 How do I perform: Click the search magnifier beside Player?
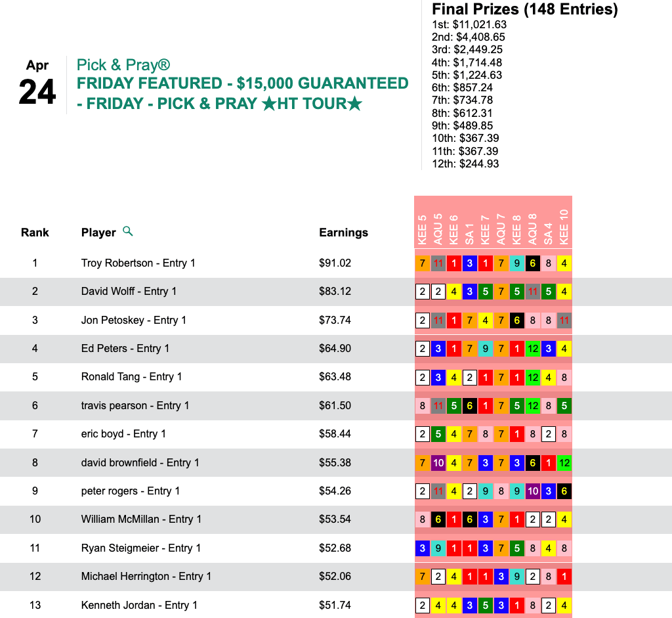(x=128, y=231)
